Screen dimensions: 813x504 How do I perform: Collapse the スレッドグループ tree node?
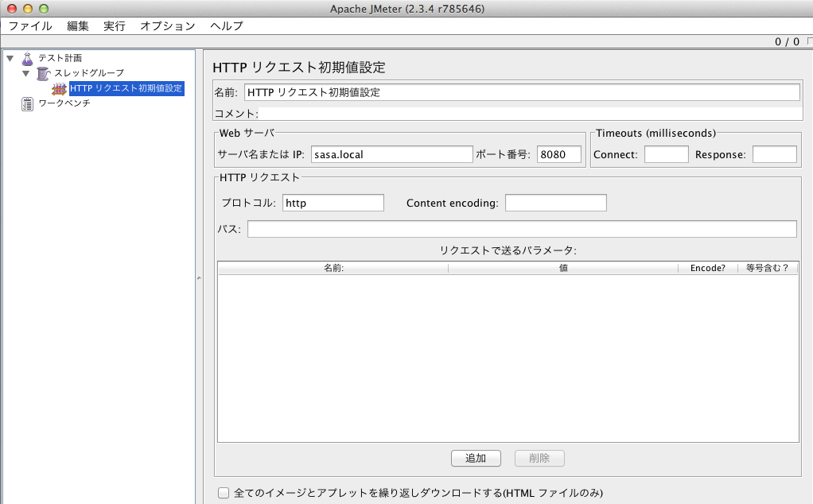click(25, 73)
